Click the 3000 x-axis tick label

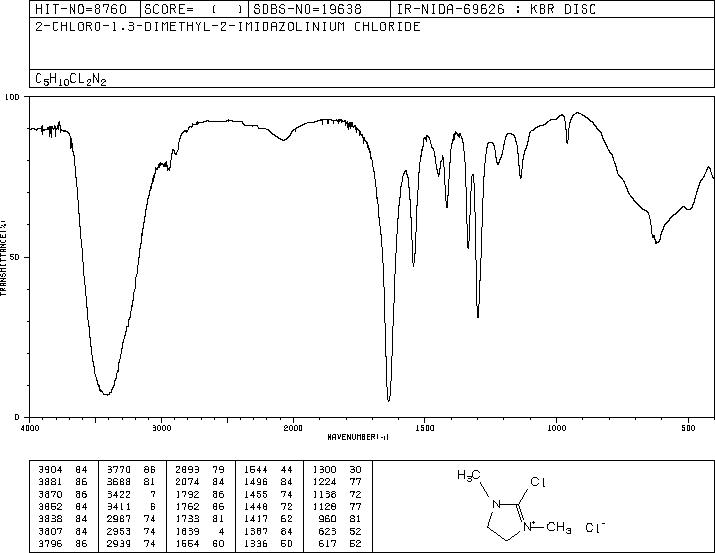[161, 428]
